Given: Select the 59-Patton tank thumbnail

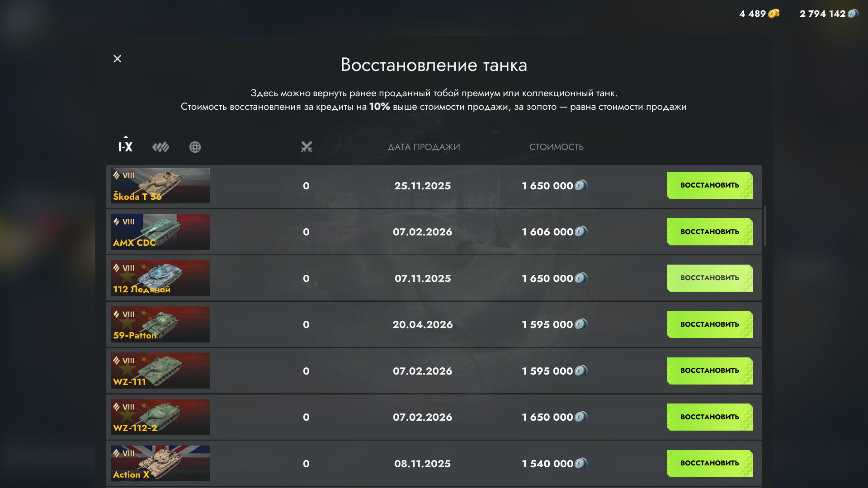Looking at the screenshot, I should coord(160,324).
